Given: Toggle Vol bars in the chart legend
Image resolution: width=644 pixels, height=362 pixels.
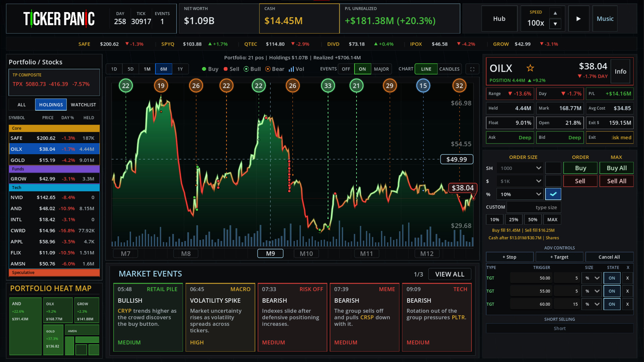Looking at the screenshot, I should (x=297, y=69).
